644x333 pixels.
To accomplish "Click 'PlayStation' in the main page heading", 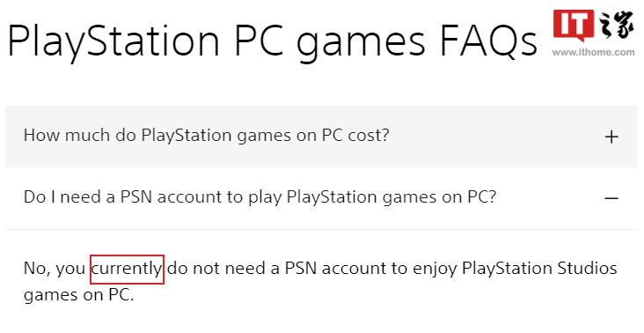I will coord(113,41).
